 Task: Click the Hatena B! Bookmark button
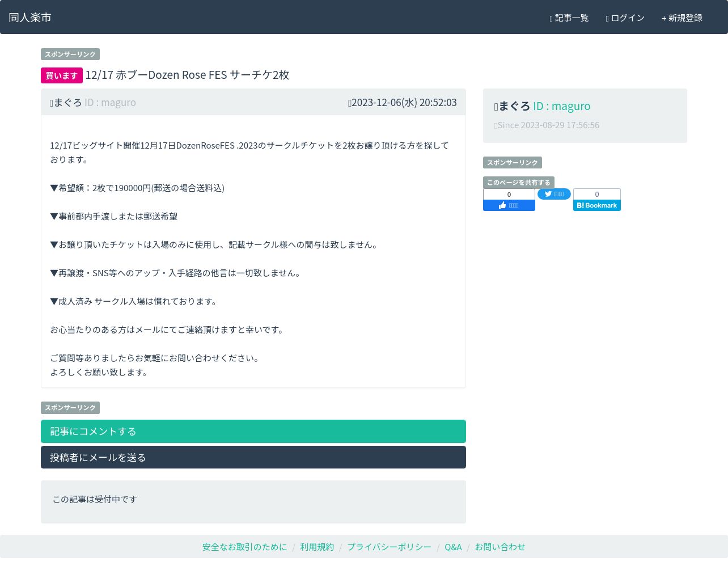pyautogui.click(x=597, y=205)
